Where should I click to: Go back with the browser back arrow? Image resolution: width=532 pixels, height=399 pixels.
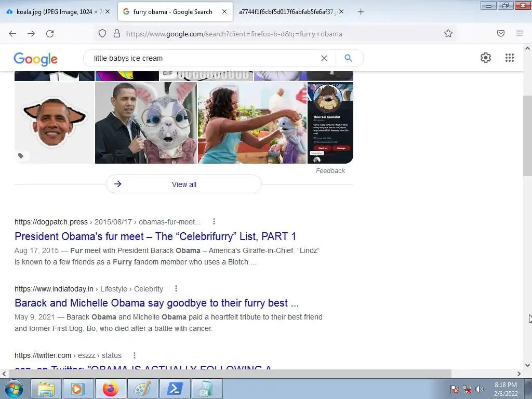(x=12, y=34)
